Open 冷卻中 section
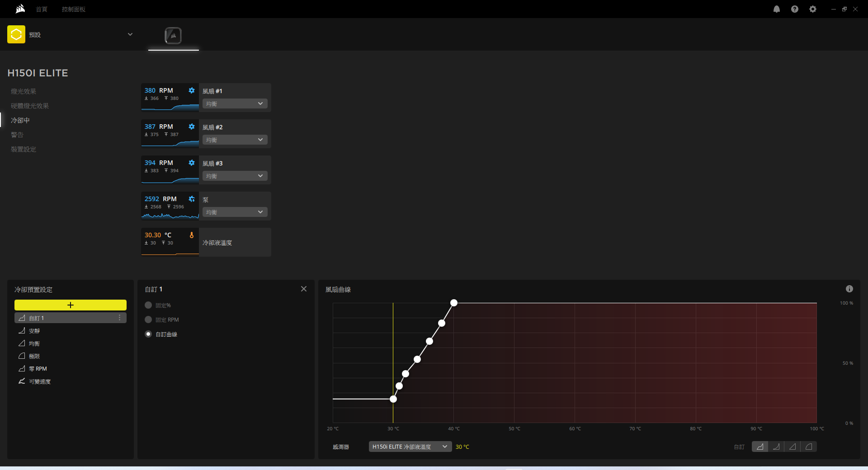Image resolution: width=868 pixels, height=470 pixels. click(x=20, y=120)
